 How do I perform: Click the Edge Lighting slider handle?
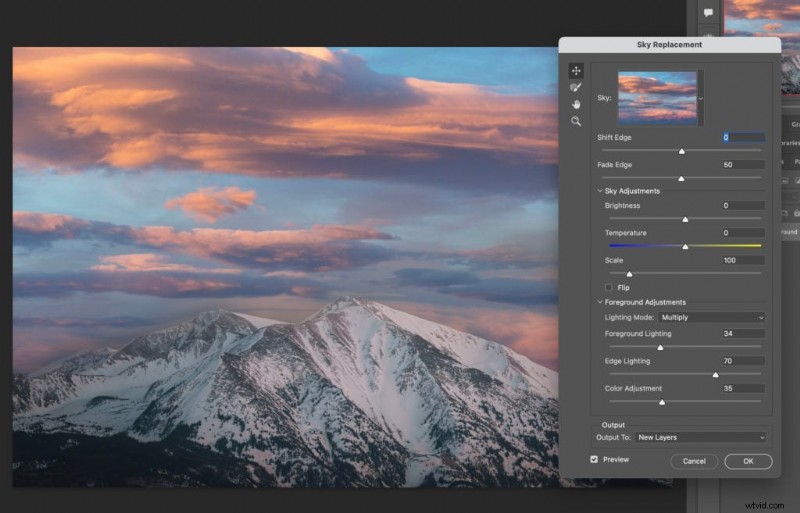click(x=715, y=375)
